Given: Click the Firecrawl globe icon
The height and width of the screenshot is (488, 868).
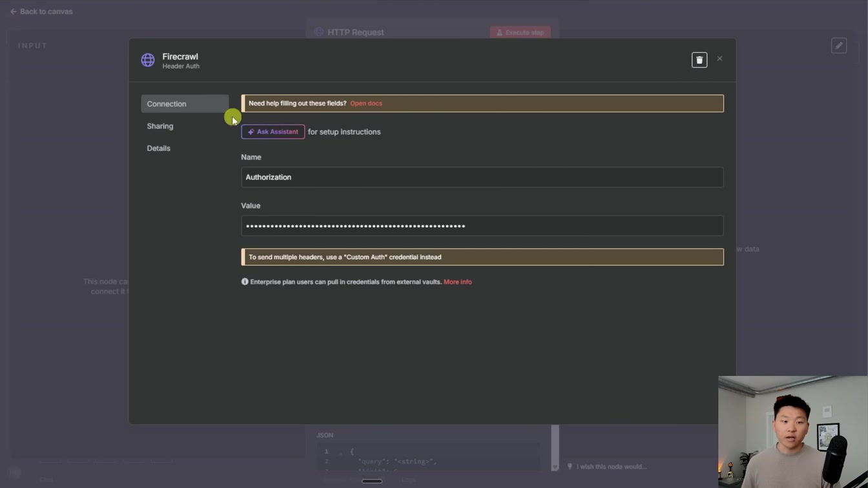Looking at the screenshot, I should [148, 61].
